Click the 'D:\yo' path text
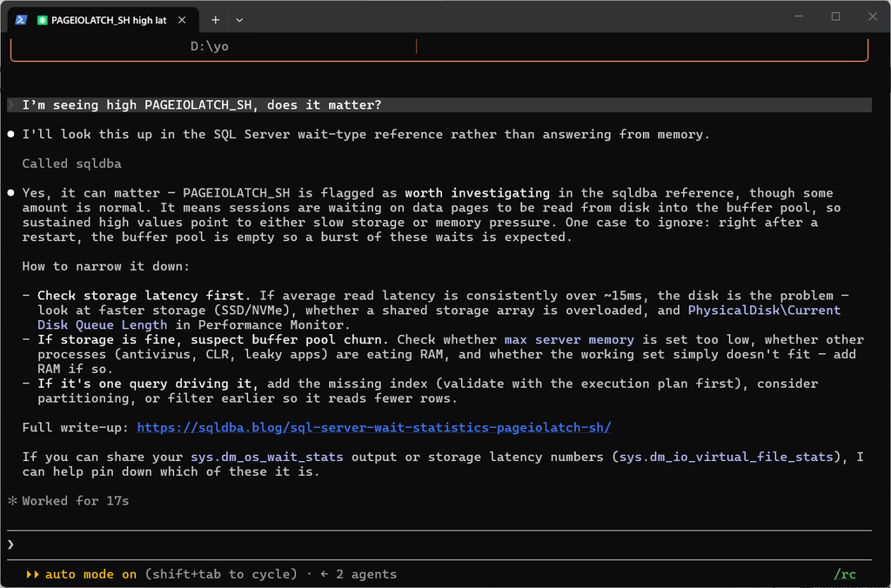 point(209,46)
